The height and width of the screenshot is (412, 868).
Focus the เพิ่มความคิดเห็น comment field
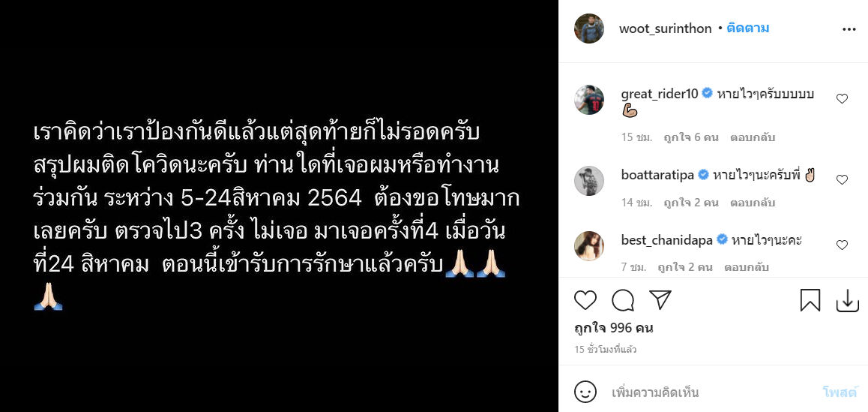(708, 392)
